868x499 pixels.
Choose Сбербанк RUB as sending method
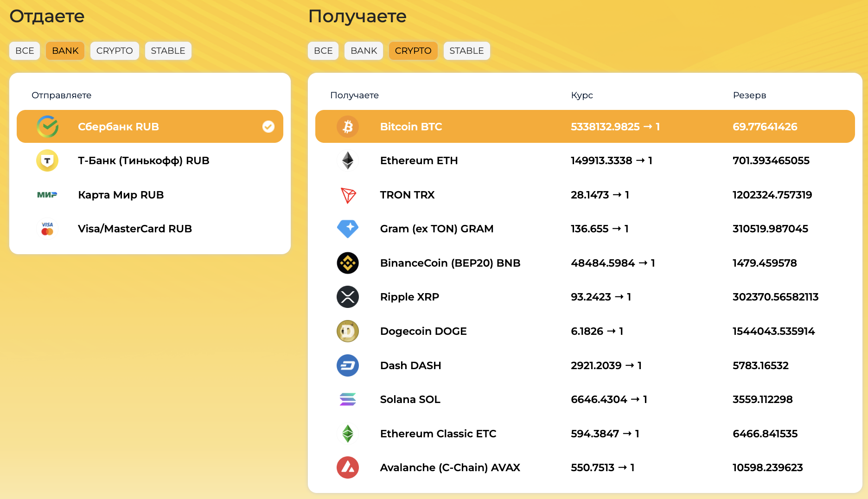[150, 127]
